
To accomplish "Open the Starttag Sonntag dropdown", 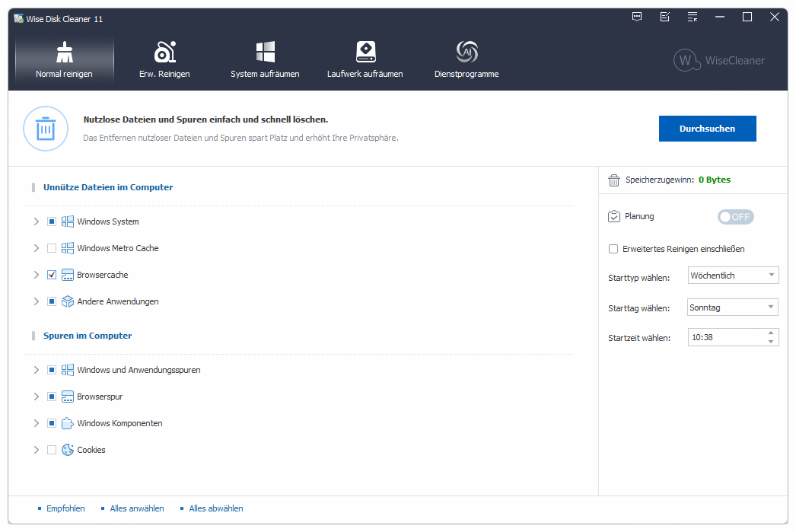I will pos(733,307).
